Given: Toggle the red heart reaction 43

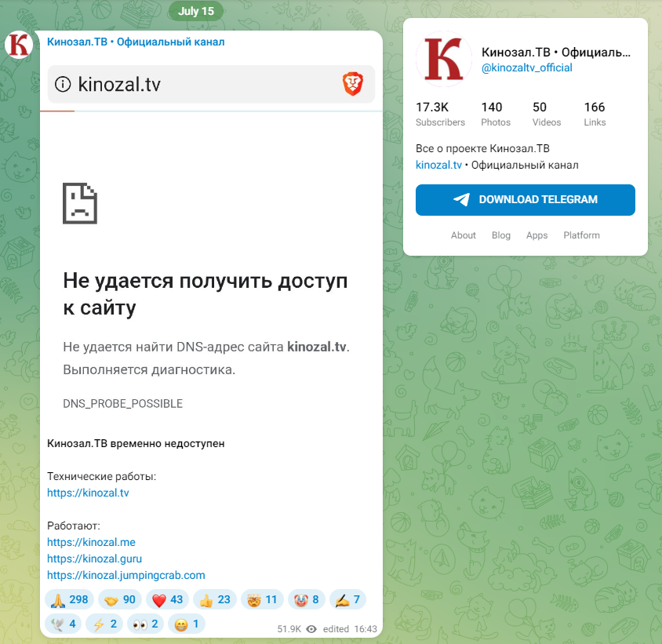Looking at the screenshot, I should (168, 600).
